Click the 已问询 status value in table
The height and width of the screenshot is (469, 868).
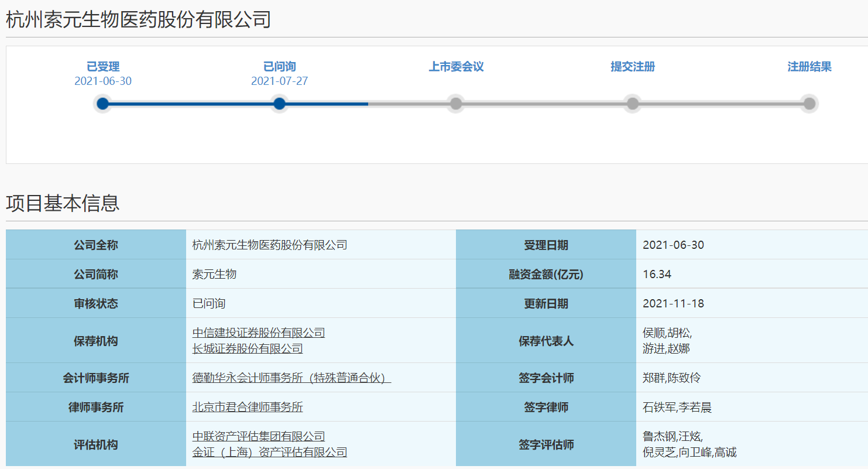point(209,304)
